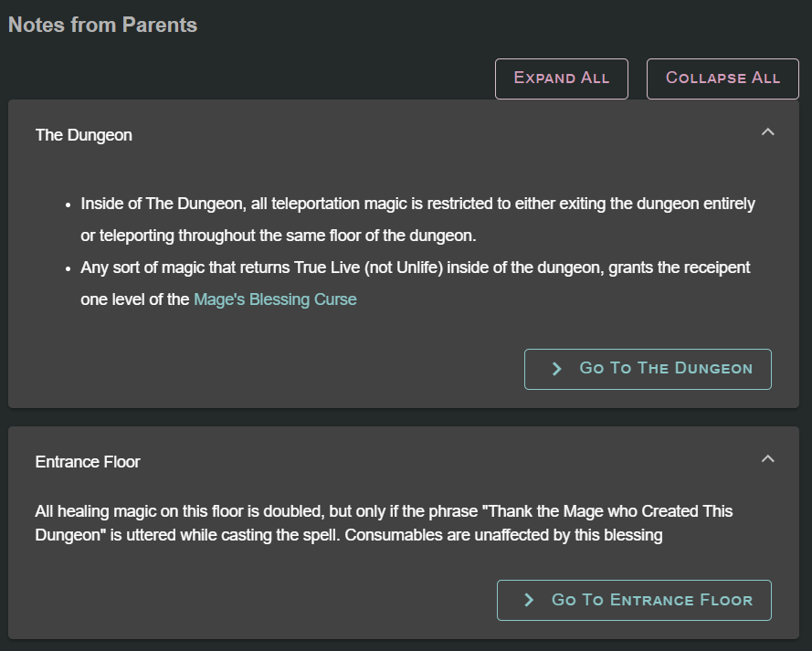
Task: Click arrow icon beside Go To The Dungeon
Action: (557, 369)
